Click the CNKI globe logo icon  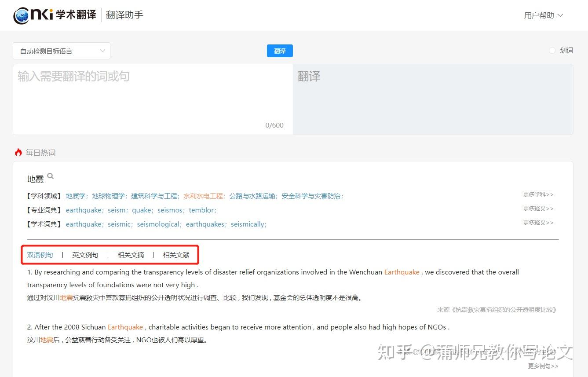click(22, 15)
